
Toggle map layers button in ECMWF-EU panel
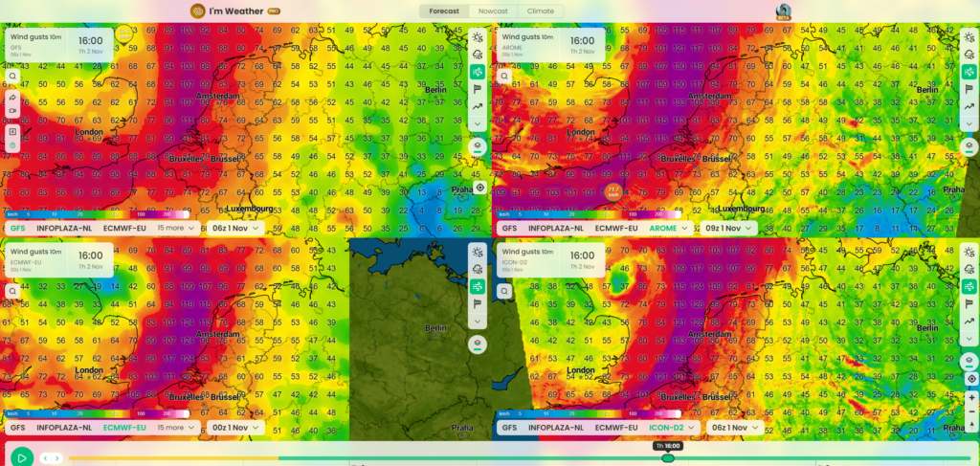(478, 344)
